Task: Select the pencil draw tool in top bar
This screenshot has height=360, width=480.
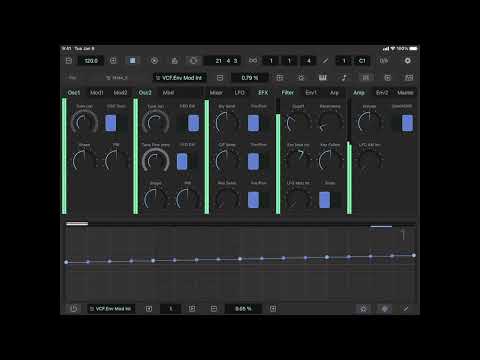Action: click(x=325, y=61)
